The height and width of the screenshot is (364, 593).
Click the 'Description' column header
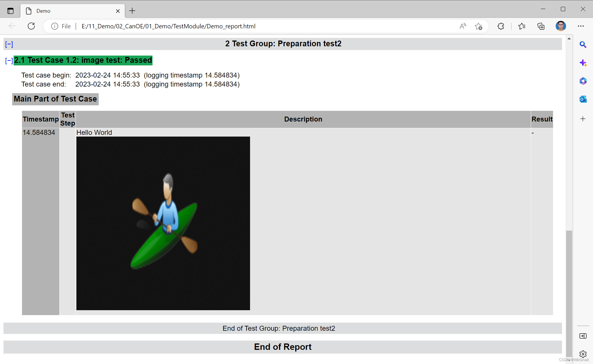coord(303,119)
